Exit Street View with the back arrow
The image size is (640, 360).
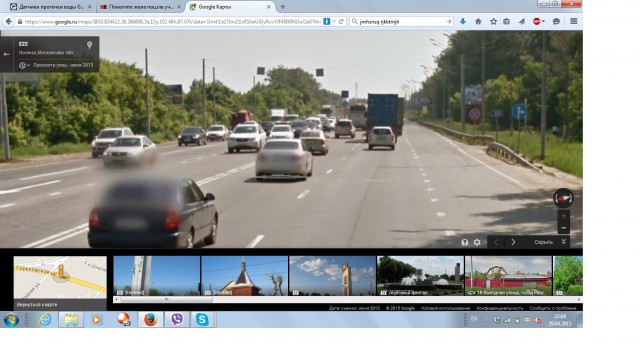click(6, 54)
